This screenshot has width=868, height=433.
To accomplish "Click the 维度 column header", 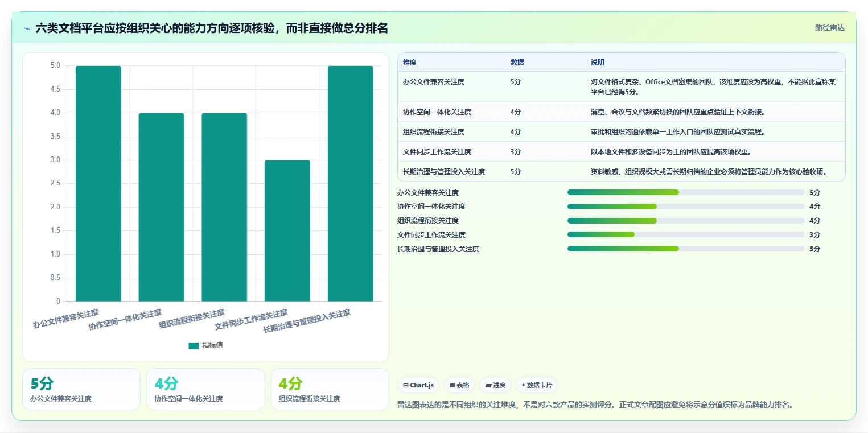I will pyautogui.click(x=410, y=63).
